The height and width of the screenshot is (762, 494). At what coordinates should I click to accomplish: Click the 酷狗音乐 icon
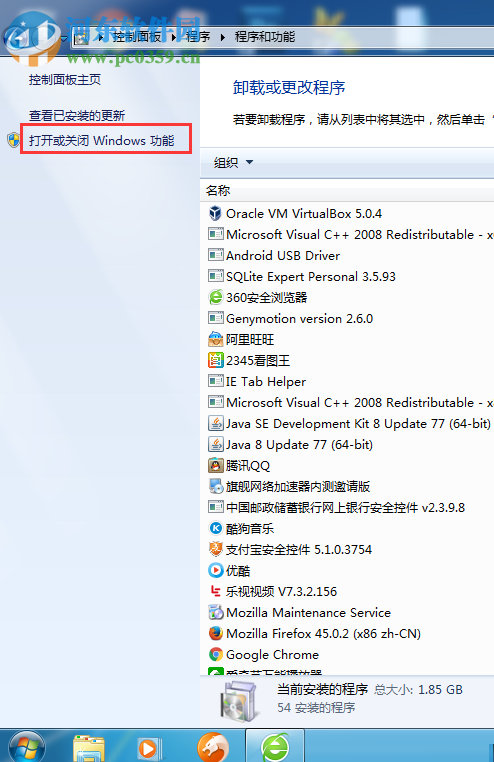pos(215,528)
